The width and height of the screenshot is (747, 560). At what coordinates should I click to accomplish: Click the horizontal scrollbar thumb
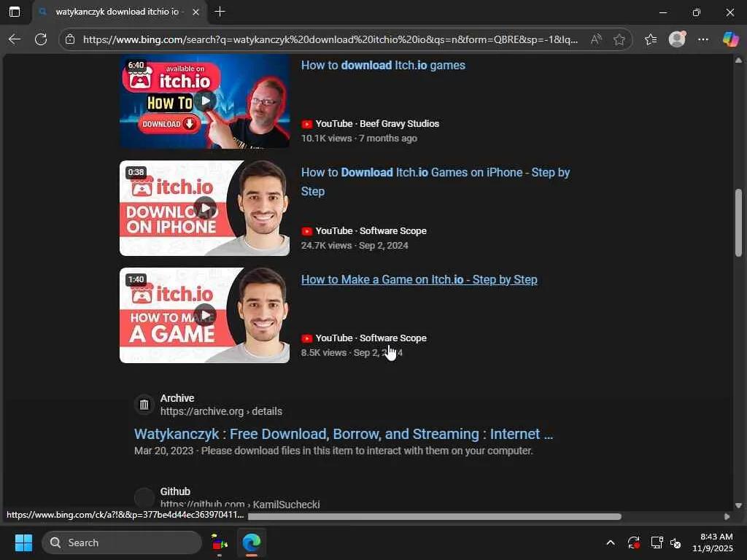[x=435, y=517]
